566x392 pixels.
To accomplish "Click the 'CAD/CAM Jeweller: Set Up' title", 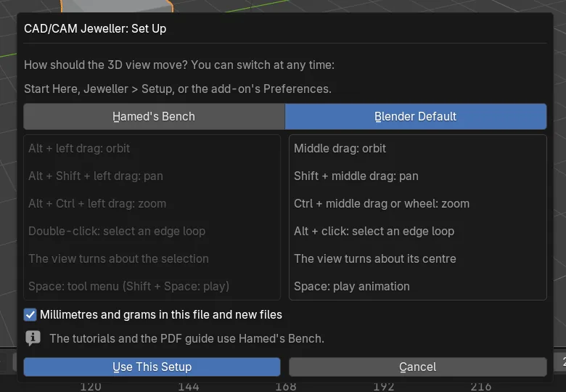I will pos(95,28).
